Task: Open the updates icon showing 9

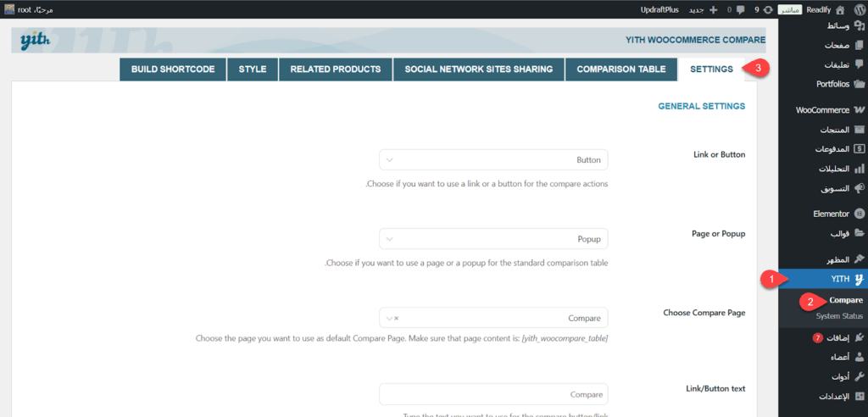Action: tap(767, 9)
